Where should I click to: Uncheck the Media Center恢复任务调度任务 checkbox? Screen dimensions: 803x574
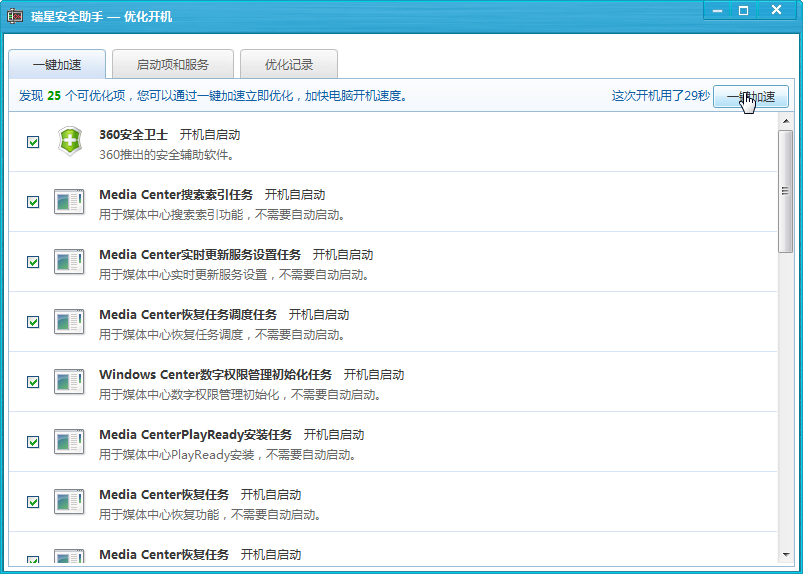click(33, 322)
